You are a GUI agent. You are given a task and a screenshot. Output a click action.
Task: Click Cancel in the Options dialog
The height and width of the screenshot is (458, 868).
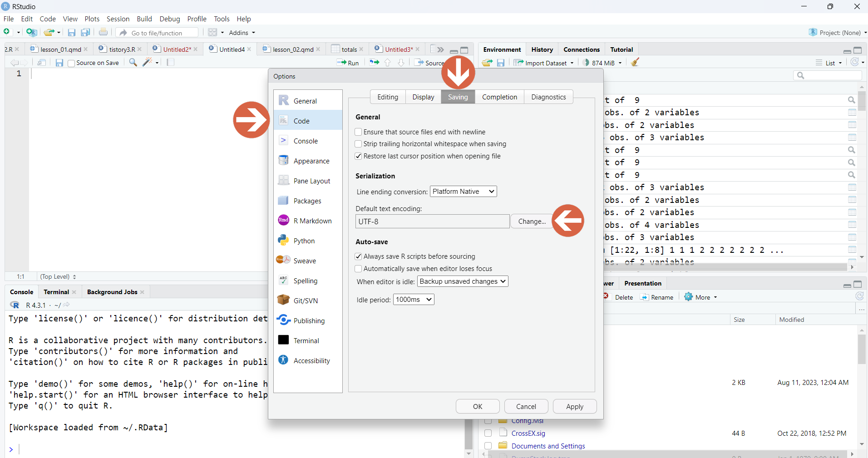526,406
